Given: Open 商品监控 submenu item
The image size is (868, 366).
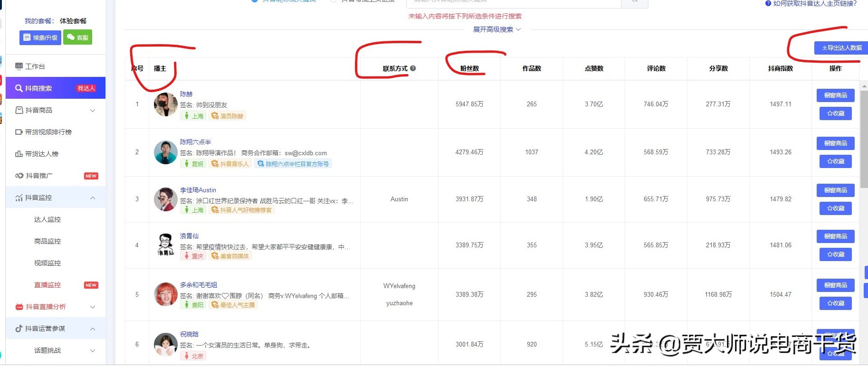Looking at the screenshot, I should (x=48, y=241).
